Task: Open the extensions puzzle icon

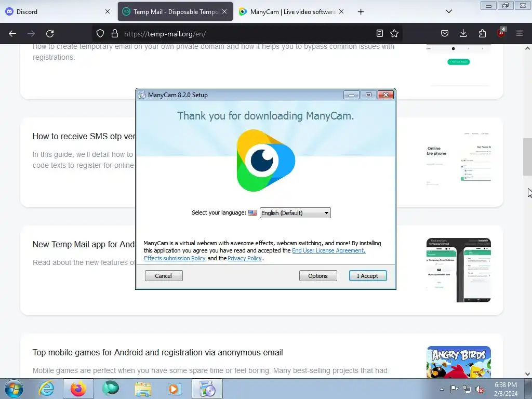Action: 482,33
